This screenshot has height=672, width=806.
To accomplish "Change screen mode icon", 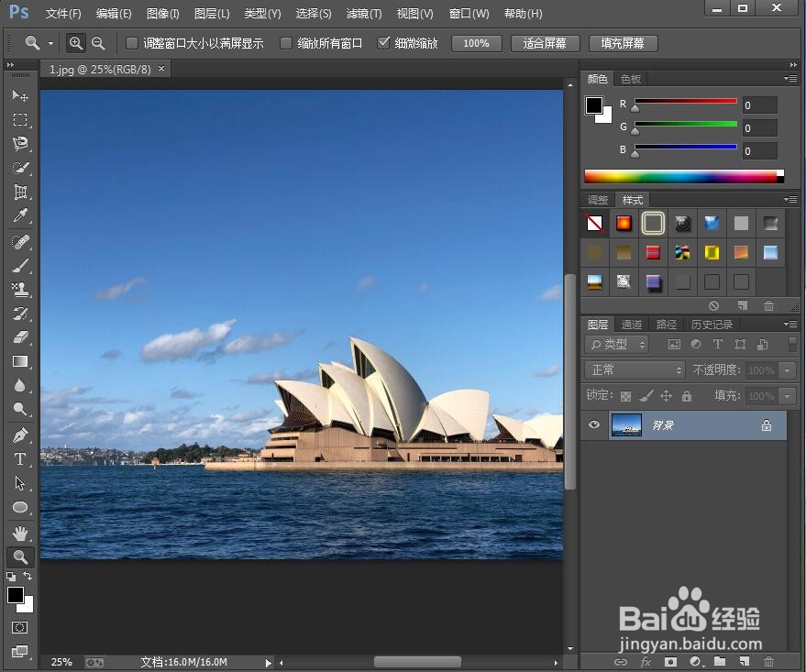I will coord(20,652).
